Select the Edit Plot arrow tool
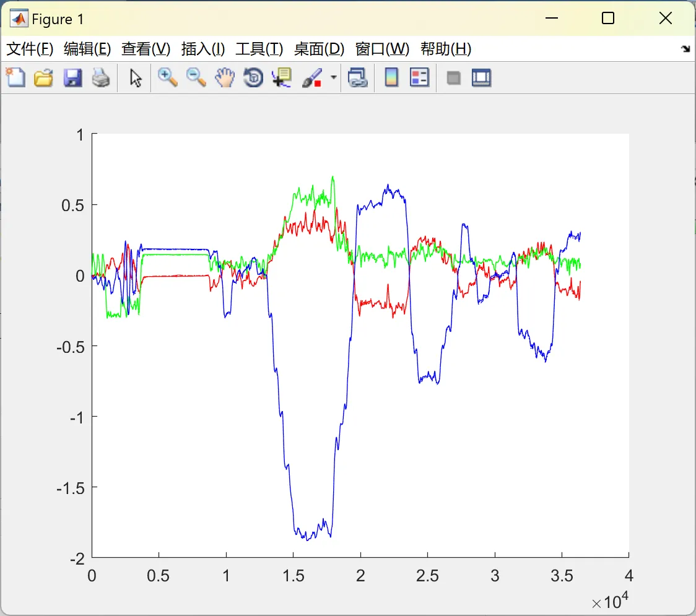The height and width of the screenshot is (616, 696). (x=136, y=77)
